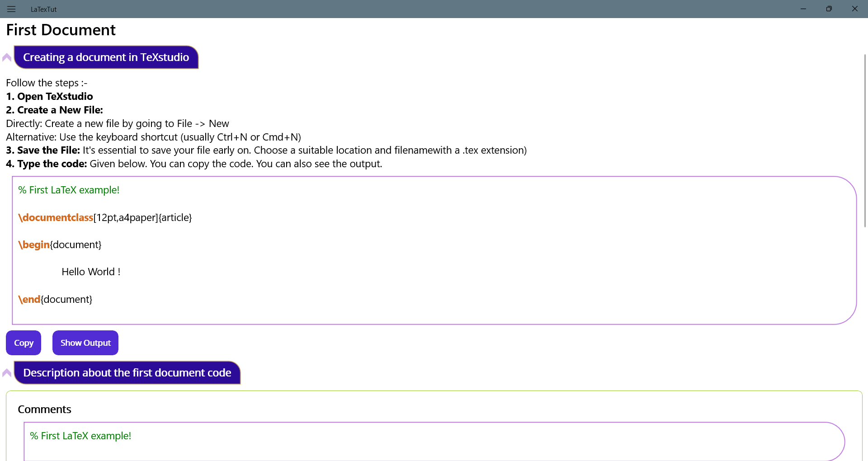Click the 'First Document' page title
The image size is (868, 461).
click(61, 30)
